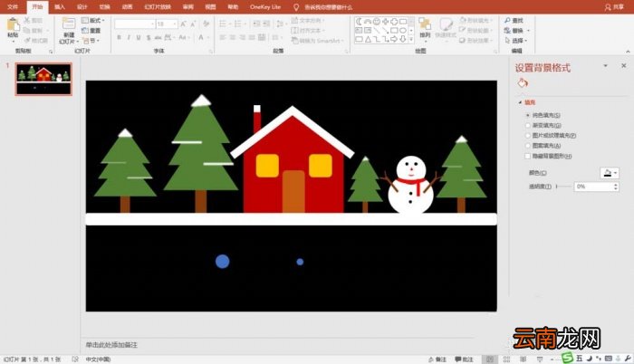Click the Tell Me lightbulb icon
This screenshot has width=634, height=364.
click(x=296, y=7)
